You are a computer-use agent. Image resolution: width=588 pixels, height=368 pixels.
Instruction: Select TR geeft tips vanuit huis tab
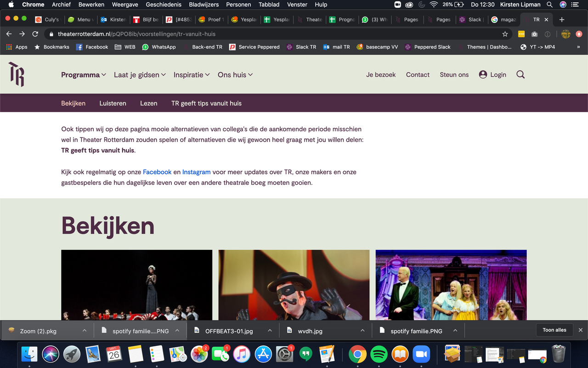[206, 103]
